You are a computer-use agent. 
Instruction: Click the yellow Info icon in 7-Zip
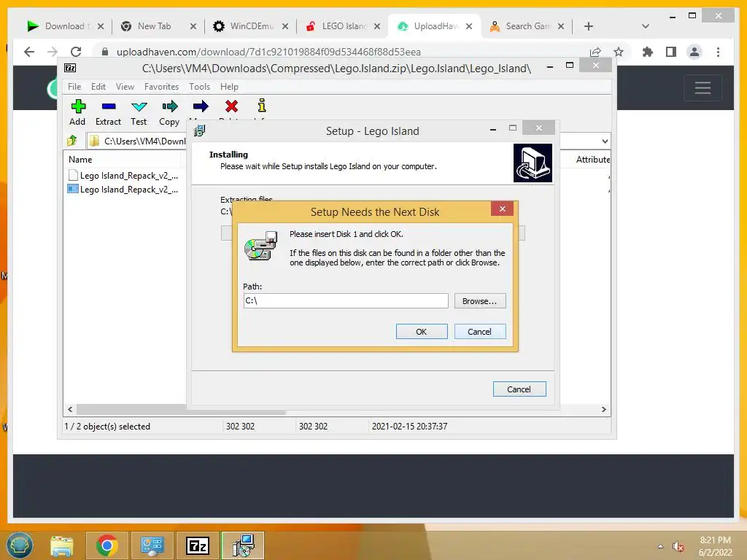point(262,105)
